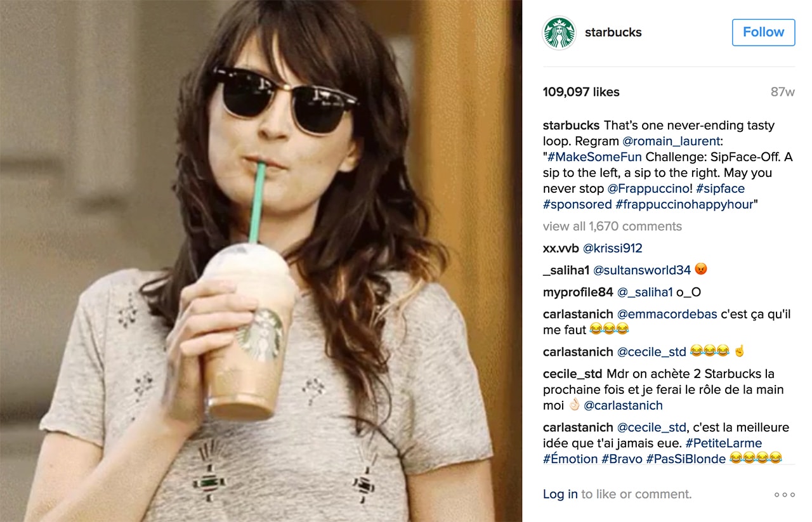The height and width of the screenshot is (522, 812).
Task: Open the @Frappuccino mention in caption
Action: tap(650, 188)
